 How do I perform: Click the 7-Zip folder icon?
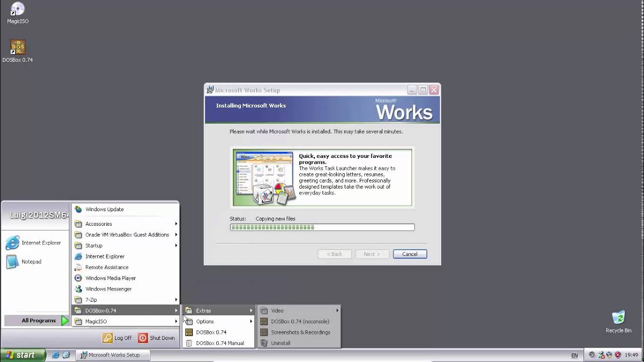click(x=78, y=300)
